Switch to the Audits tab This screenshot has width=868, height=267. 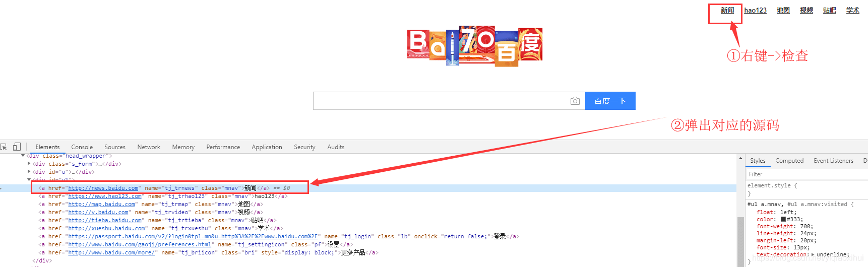(336, 147)
